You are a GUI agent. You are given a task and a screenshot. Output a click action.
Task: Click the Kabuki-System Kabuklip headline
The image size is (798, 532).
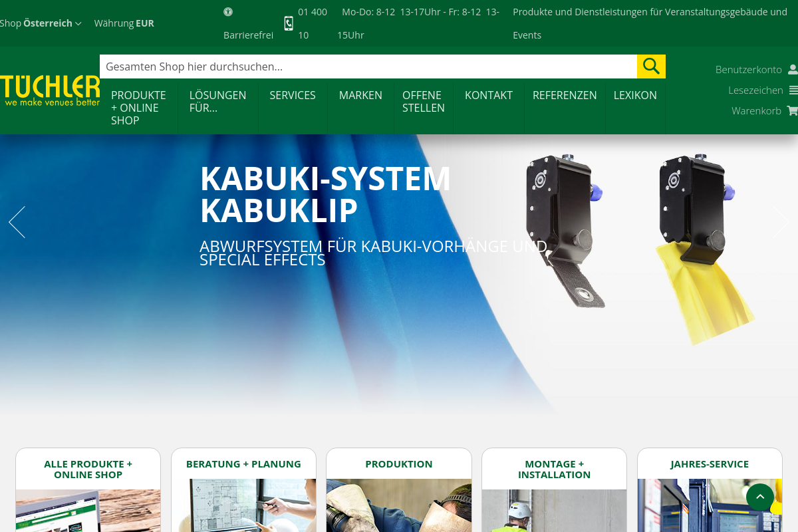point(326,194)
